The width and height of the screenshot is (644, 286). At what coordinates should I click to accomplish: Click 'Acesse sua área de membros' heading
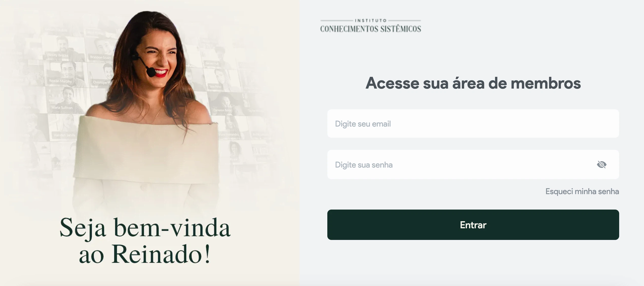pyautogui.click(x=473, y=83)
